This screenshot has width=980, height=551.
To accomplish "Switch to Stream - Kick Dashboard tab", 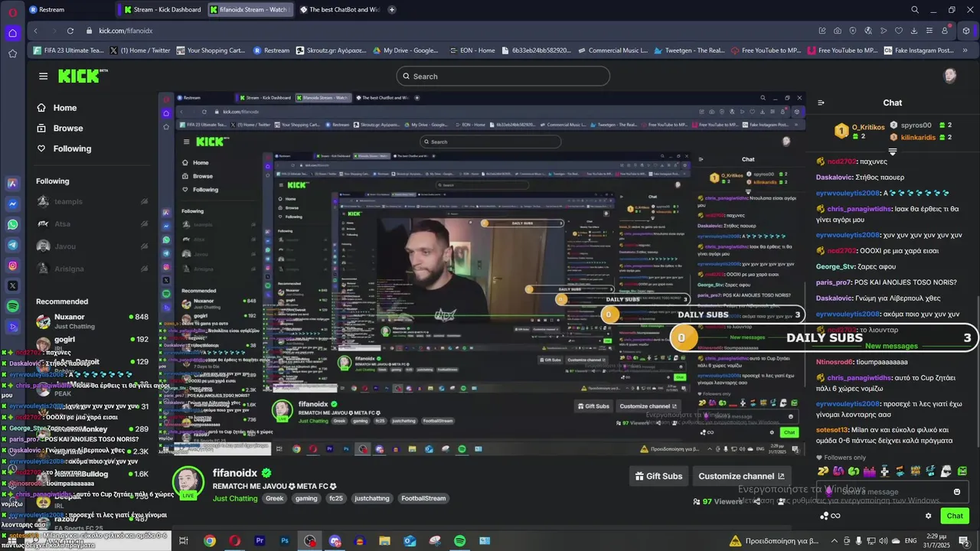I will point(162,10).
